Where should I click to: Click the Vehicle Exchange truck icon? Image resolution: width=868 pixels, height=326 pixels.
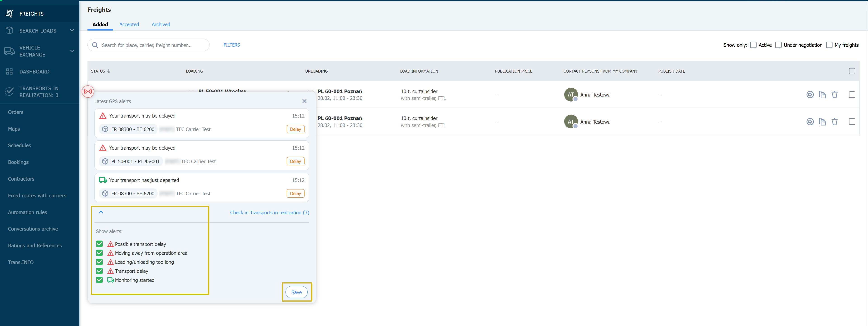[9, 51]
